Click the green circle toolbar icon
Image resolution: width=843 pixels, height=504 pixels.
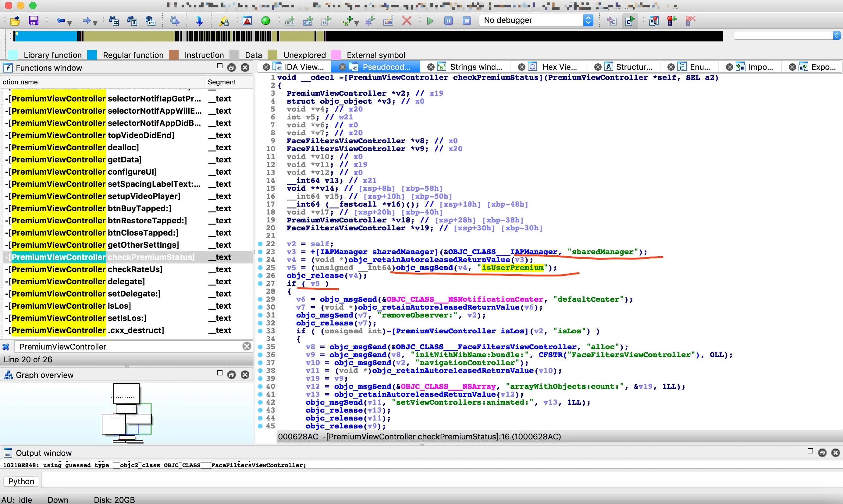[x=265, y=21]
